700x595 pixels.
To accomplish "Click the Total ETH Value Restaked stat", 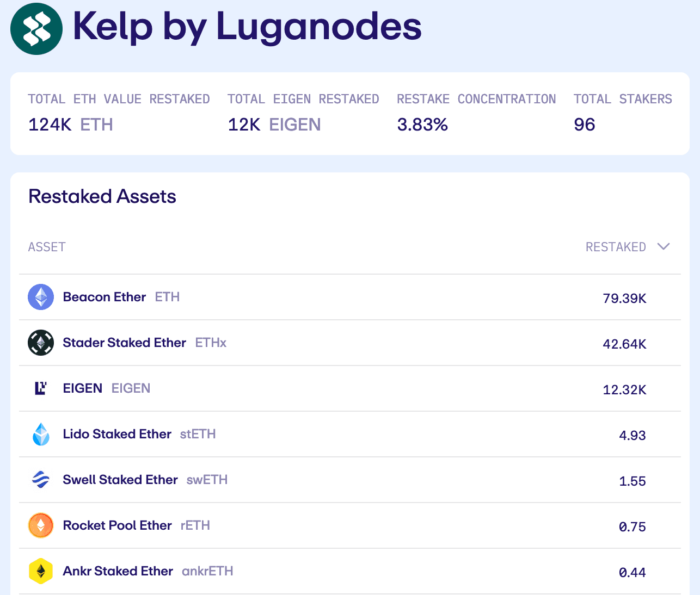I will [x=70, y=125].
